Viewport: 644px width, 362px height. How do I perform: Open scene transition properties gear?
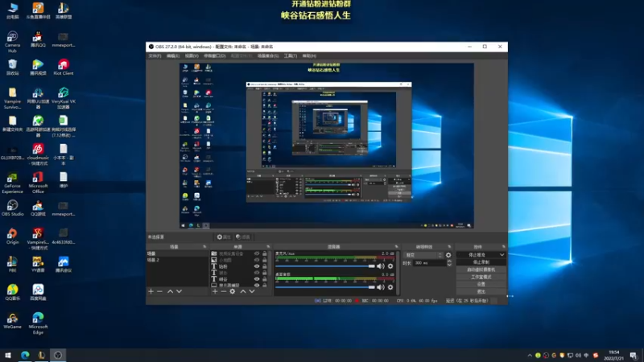[448, 255]
